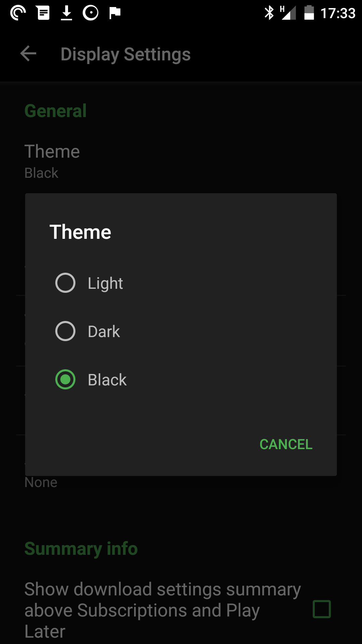Choose the Light theme label
Screen dimensions: 362x644
[105, 283]
